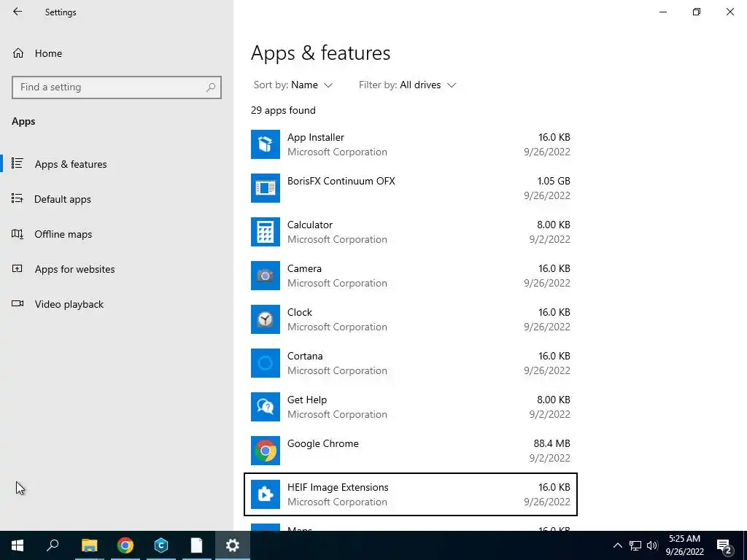
Task: Select the Get Help name in the list
Action: pyautogui.click(x=307, y=400)
